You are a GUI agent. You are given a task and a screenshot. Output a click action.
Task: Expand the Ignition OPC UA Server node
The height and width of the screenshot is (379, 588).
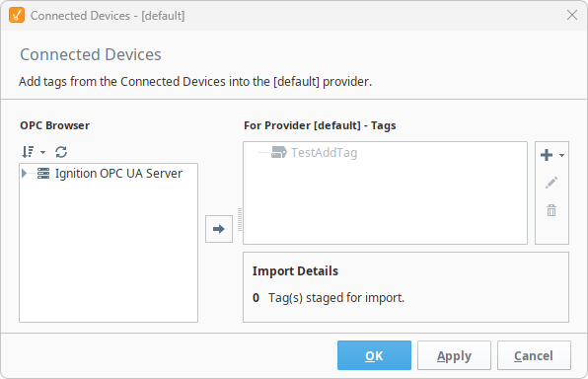click(25, 174)
